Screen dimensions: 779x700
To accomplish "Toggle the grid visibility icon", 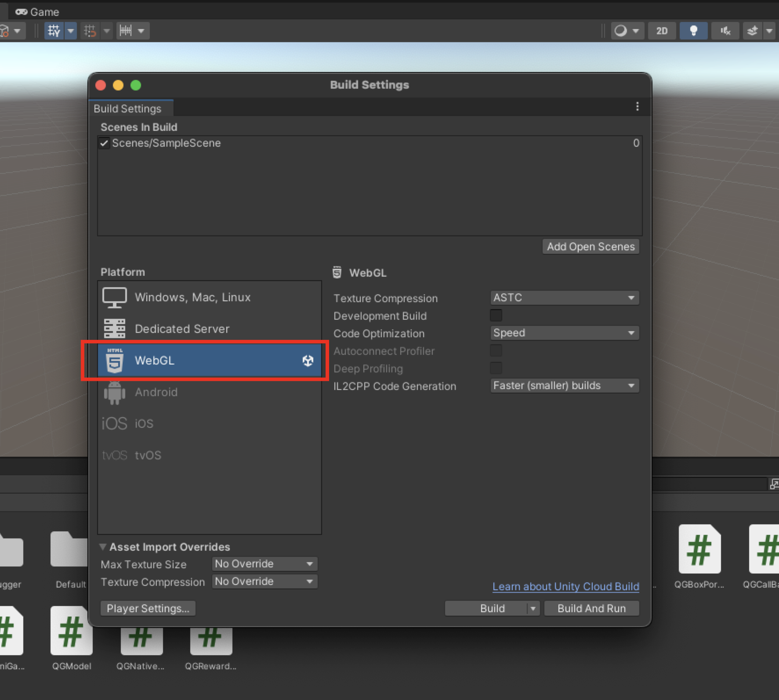I will click(54, 31).
